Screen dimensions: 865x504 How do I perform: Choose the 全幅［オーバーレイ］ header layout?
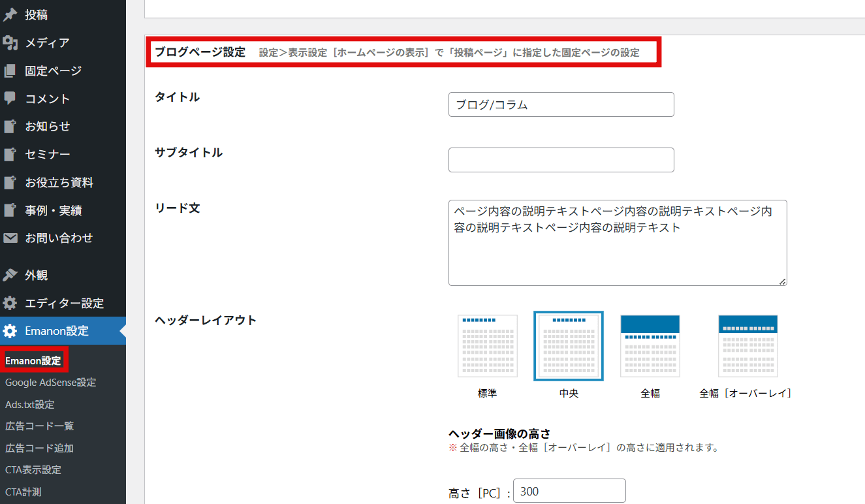747,346
